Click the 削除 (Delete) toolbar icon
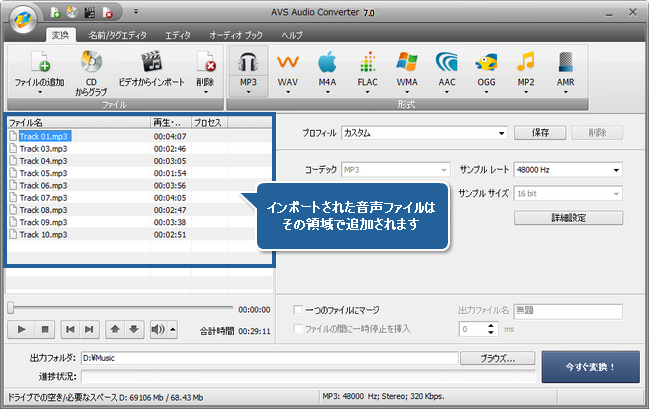This screenshot has width=649, height=409. pos(205,63)
